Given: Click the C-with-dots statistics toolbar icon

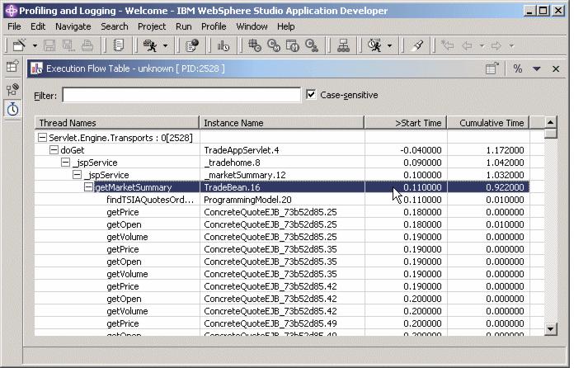Looking at the screenshot, I should [312, 45].
